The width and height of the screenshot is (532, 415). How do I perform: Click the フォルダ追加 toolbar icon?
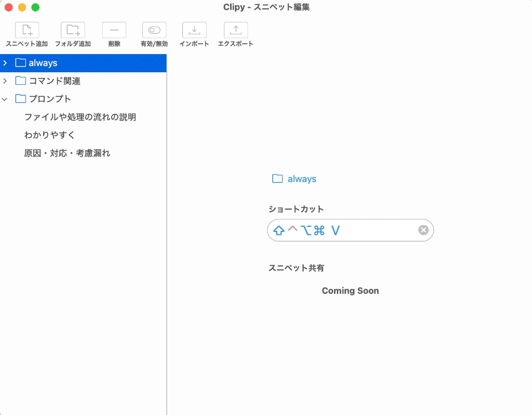click(72, 30)
